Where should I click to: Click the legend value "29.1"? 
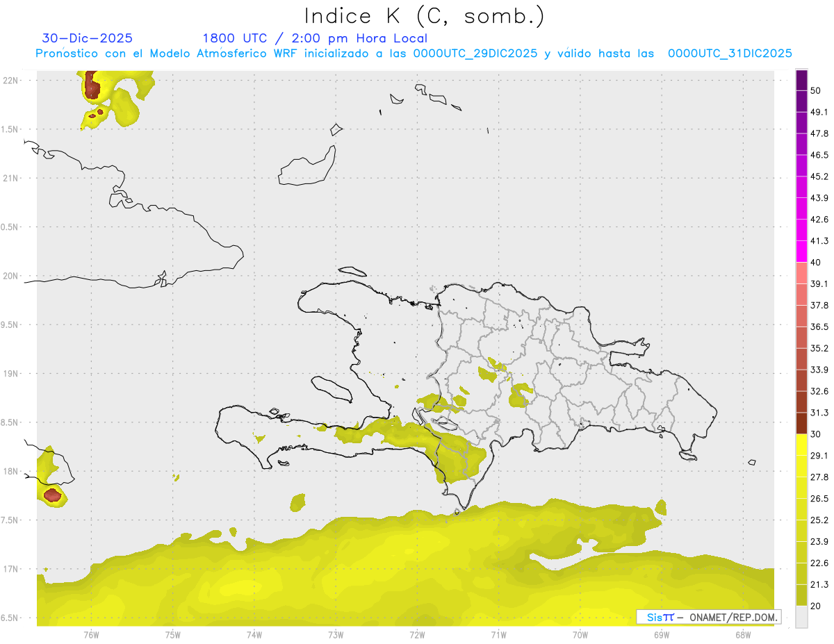pos(819,456)
